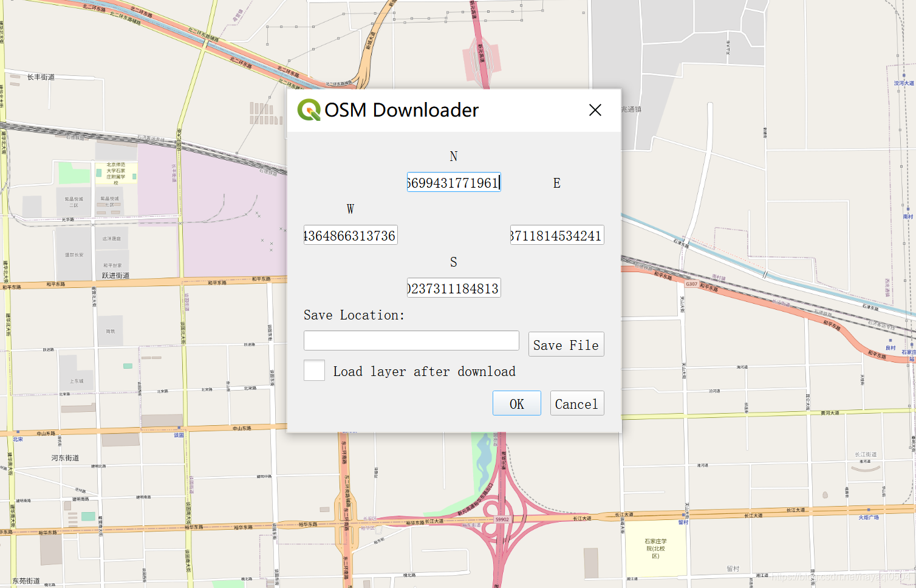The image size is (916, 588).
Task: Click the 汶河大道 road label
Action: [x=904, y=83]
